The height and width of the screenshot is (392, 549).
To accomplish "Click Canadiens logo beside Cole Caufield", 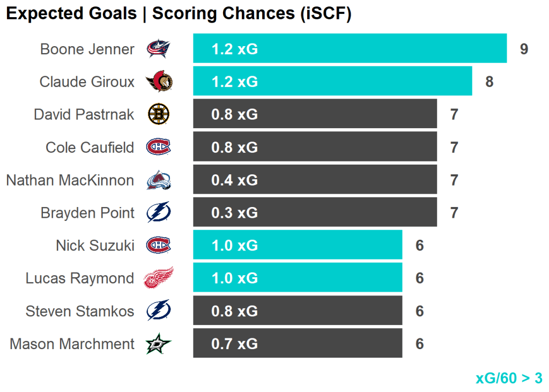I will [159, 147].
